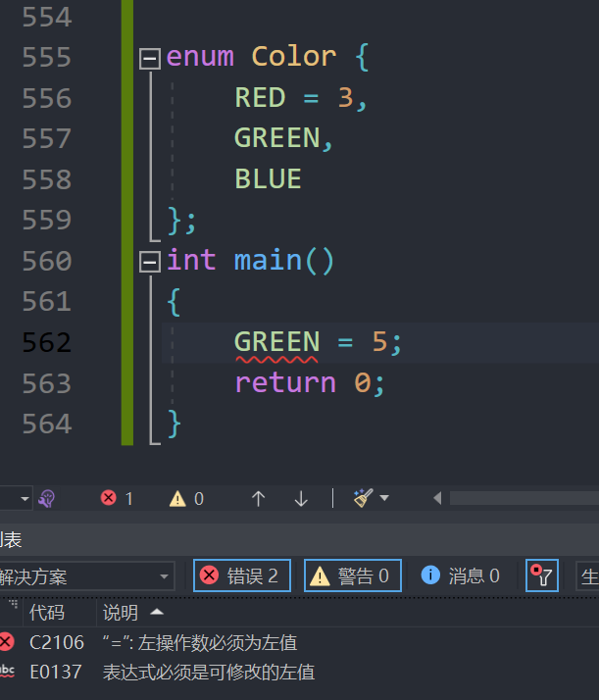Viewport: 599px width, 700px height.
Task: Click the BLUE enumerator on line 558
Action: [x=269, y=178]
